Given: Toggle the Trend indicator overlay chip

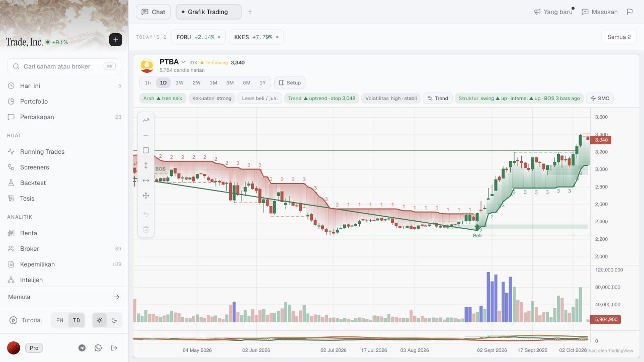Looking at the screenshot, I should click(x=438, y=99).
